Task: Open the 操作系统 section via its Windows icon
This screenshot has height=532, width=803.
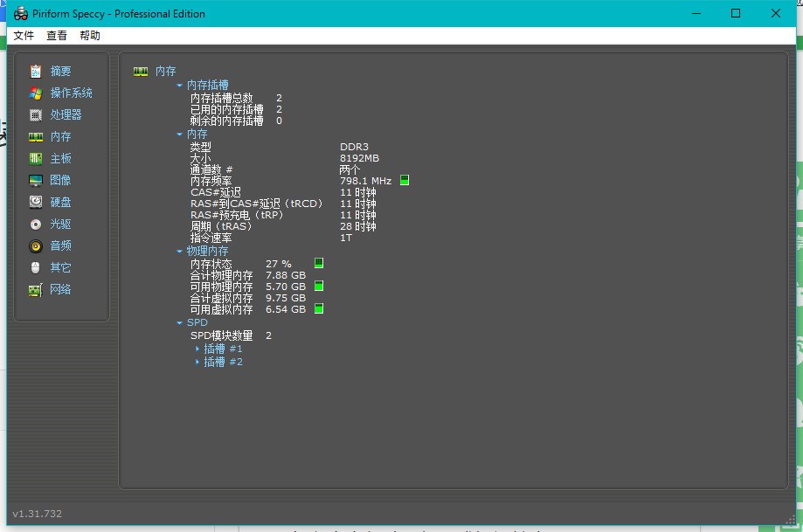Action: click(35, 93)
